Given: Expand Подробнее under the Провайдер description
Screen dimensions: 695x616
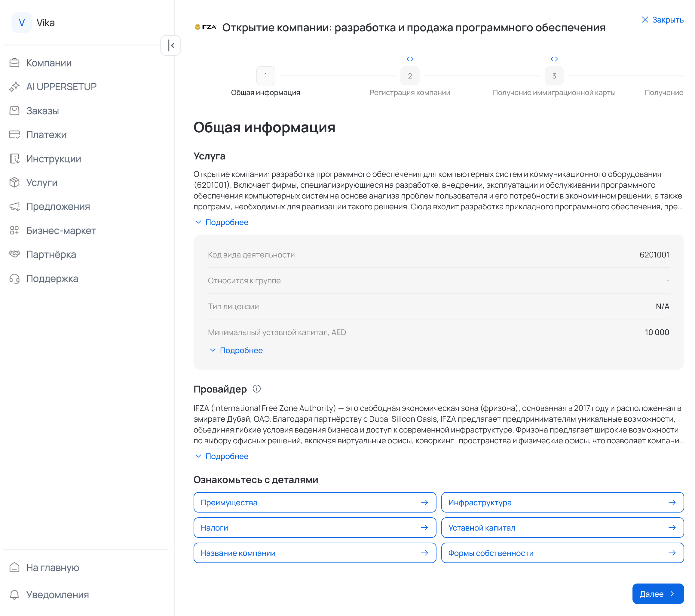Looking at the screenshot, I should coord(222,456).
